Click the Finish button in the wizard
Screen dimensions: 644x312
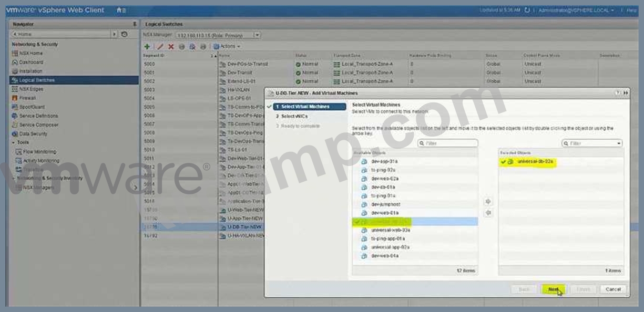(582, 289)
